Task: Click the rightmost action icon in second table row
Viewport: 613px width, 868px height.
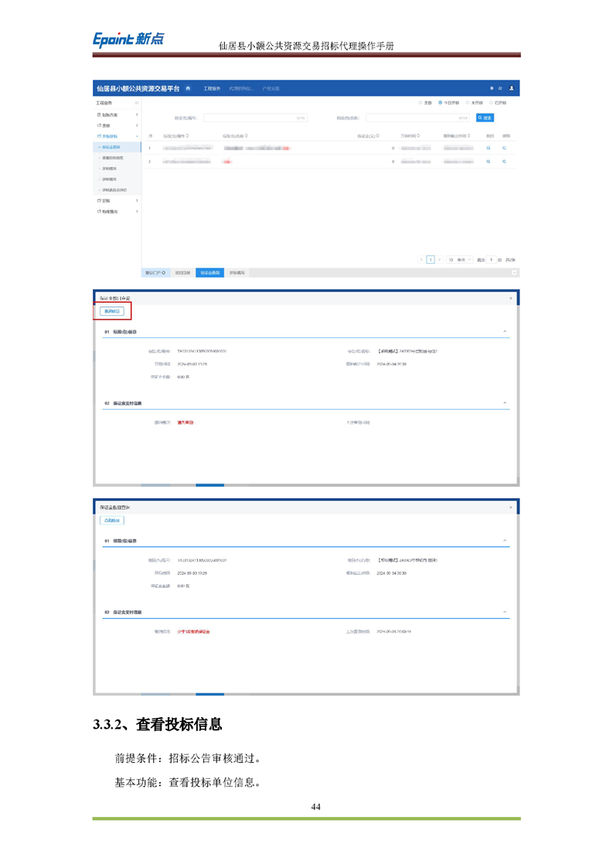Action: coord(505,162)
